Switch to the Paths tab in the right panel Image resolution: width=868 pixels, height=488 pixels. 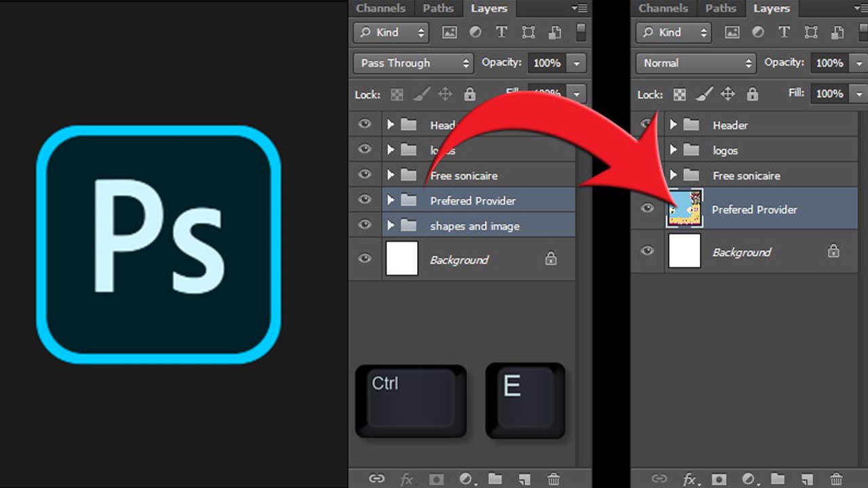[x=720, y=8]
